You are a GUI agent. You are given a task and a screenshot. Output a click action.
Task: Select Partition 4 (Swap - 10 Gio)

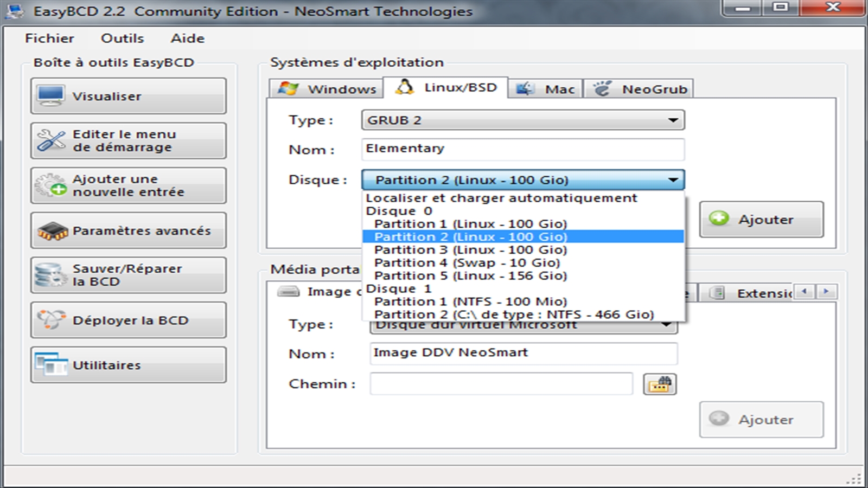click(523, 263)
